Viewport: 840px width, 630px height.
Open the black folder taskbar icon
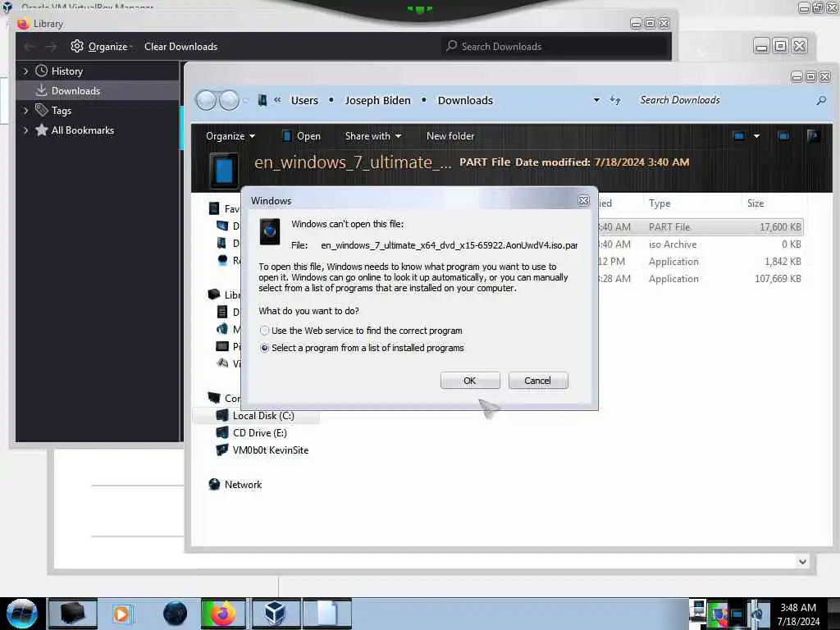pyautogui.click(x=72, y=614)
